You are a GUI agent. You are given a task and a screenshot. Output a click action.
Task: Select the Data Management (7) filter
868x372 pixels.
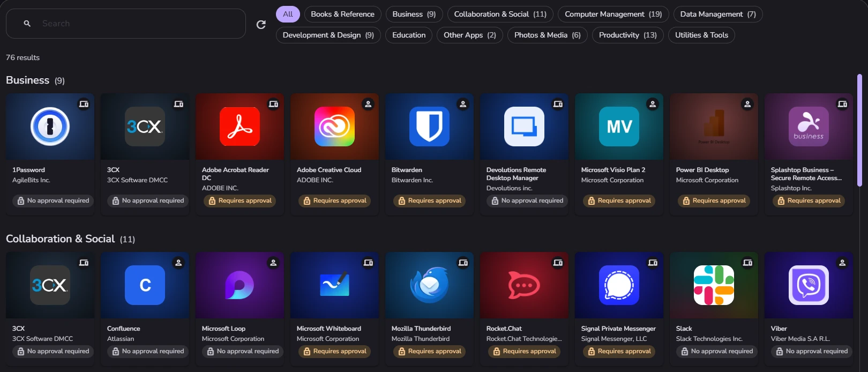718,14
